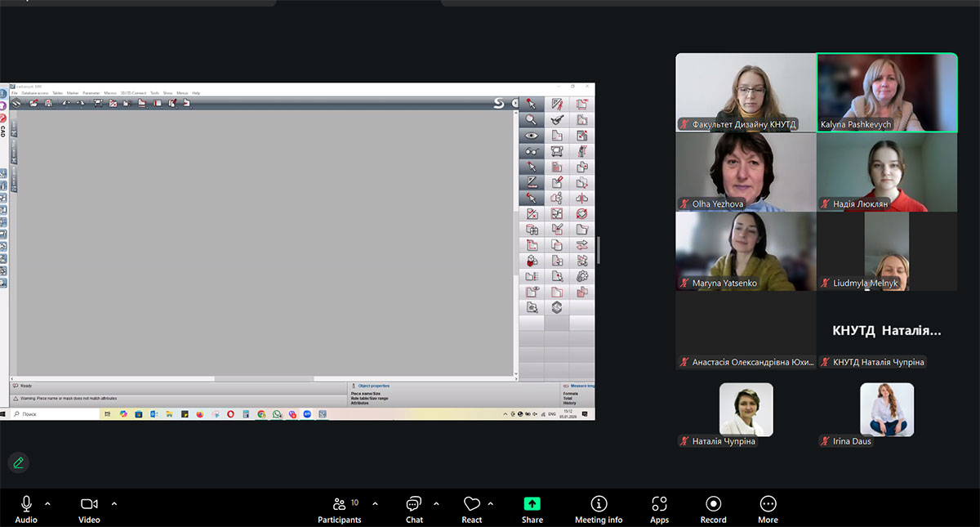Toggle the microphone Audio button
The height and width of the screenshot is (527, 980).
(x=26, y=508)
